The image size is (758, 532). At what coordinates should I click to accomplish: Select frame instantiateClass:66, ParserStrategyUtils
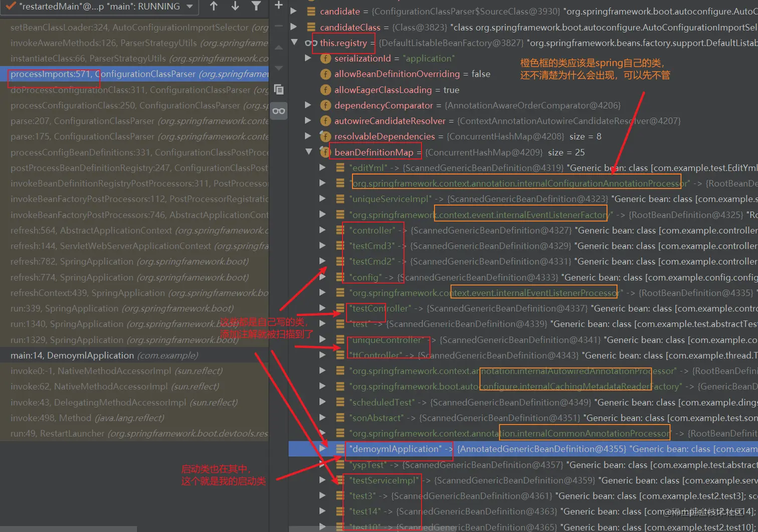point(134,59)
